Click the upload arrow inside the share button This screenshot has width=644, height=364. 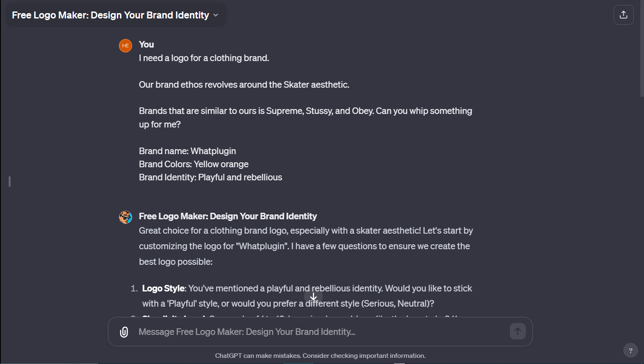623,14
